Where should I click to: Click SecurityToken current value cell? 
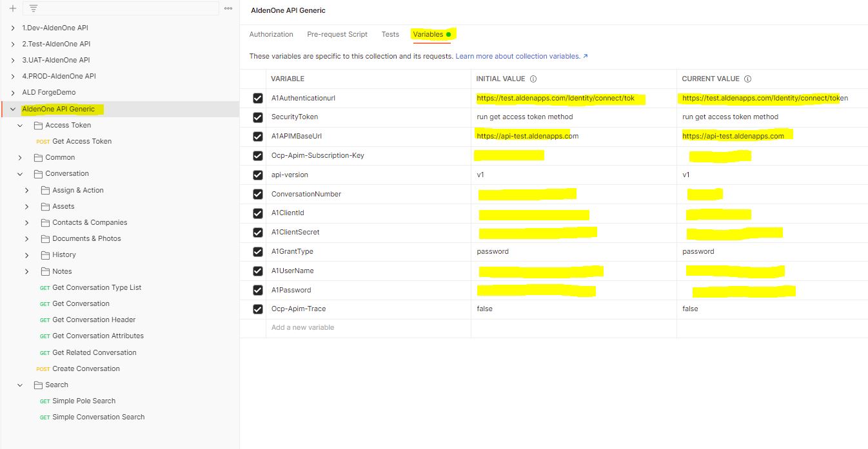coord(772,117)
